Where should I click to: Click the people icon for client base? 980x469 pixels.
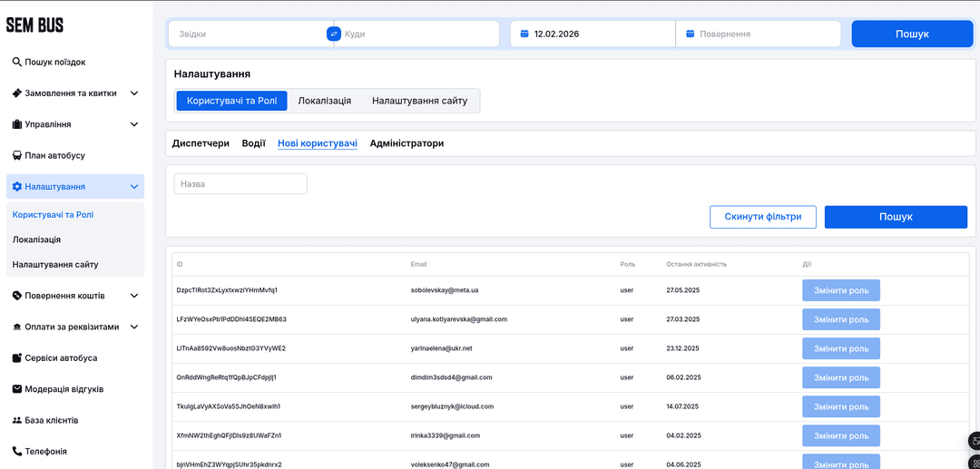[16, 420]
